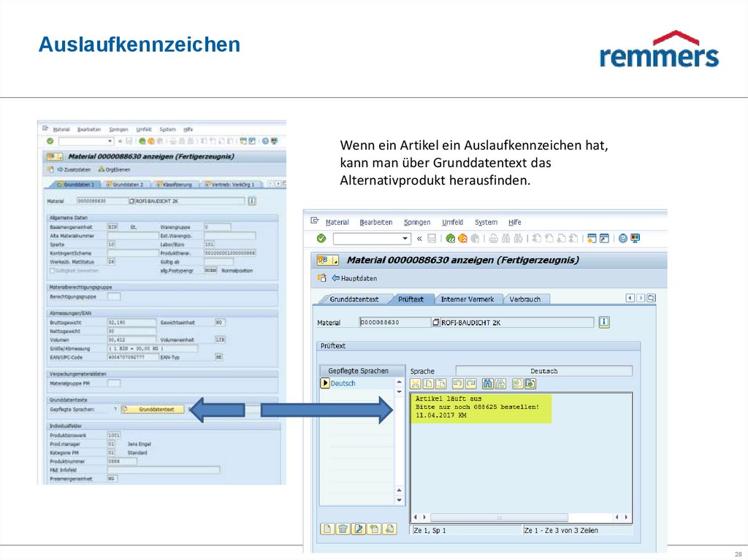
Task: Open command field dropdown in Prüftext window
Action: [x=405, y=238]
